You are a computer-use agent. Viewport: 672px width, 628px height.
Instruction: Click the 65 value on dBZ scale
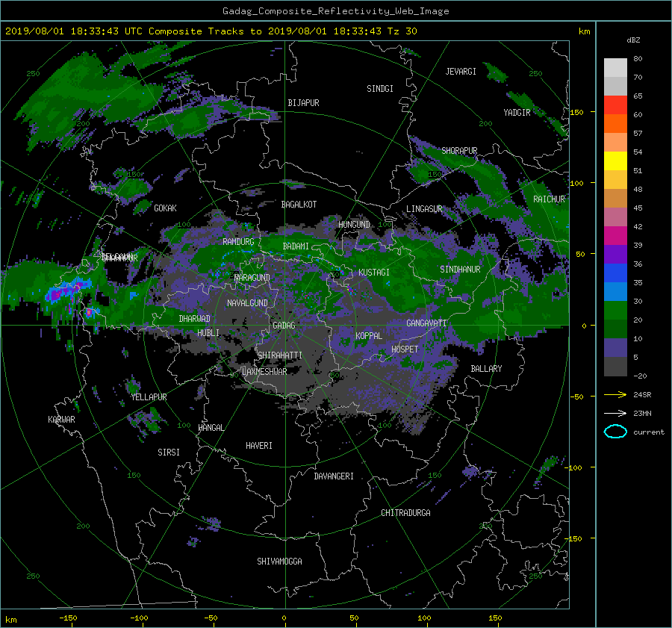(638, 96)
